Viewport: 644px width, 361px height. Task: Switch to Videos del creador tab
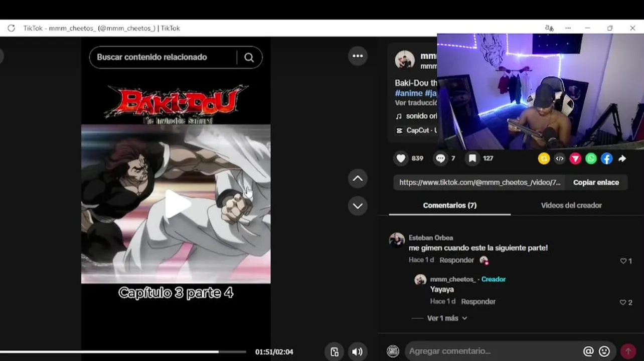(571, 205)
